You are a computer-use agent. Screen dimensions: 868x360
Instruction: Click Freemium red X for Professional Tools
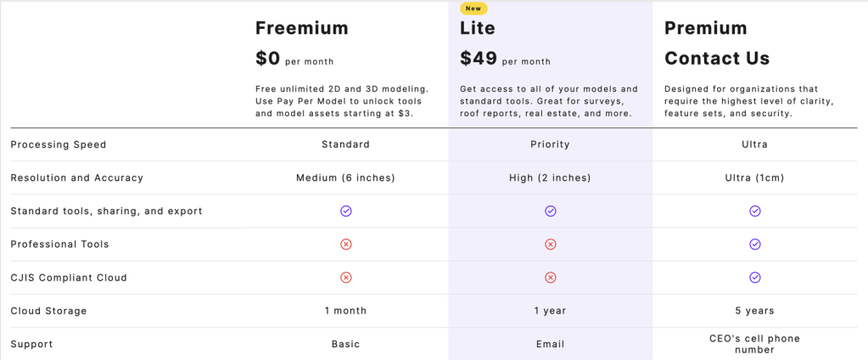346,245
